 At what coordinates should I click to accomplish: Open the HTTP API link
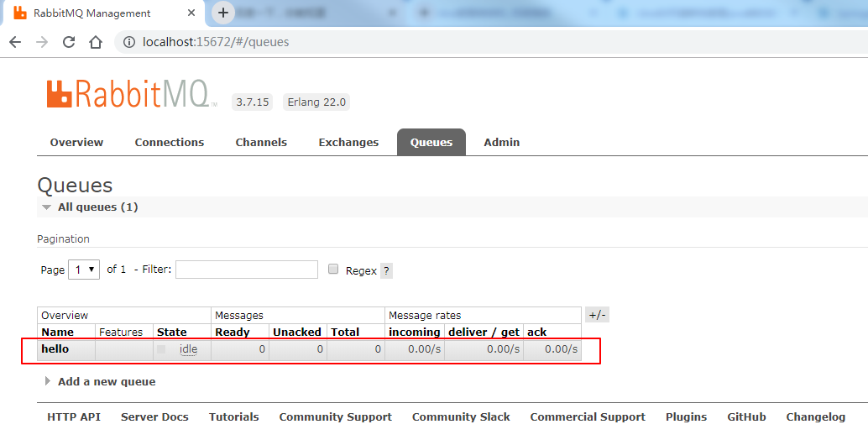(x=74, y=416)
